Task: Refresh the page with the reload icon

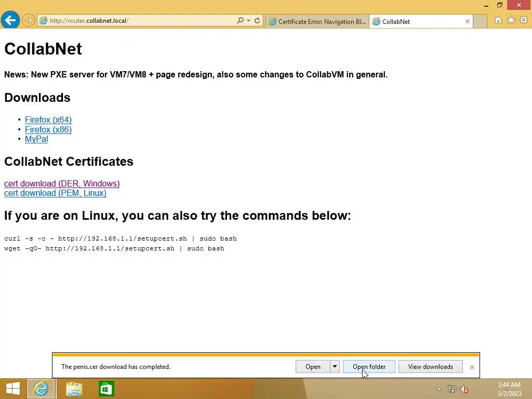Action: click(257, 20)
